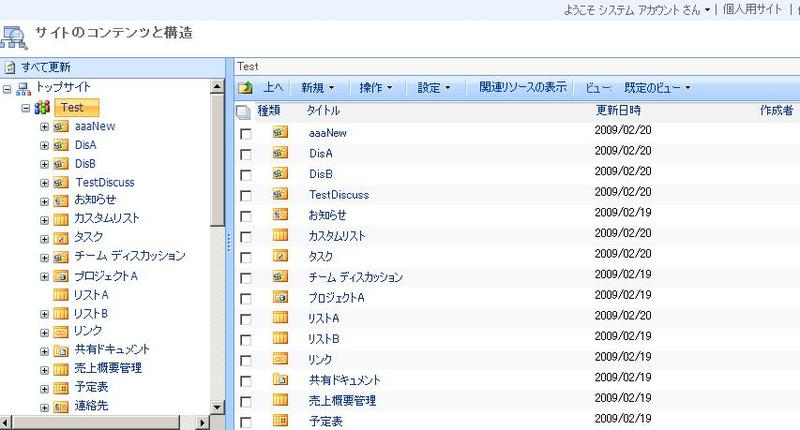The width and height of the screenshot is (800, 430).
Task: Expand the リストB tree node
Action: click(x=44, y=314)
